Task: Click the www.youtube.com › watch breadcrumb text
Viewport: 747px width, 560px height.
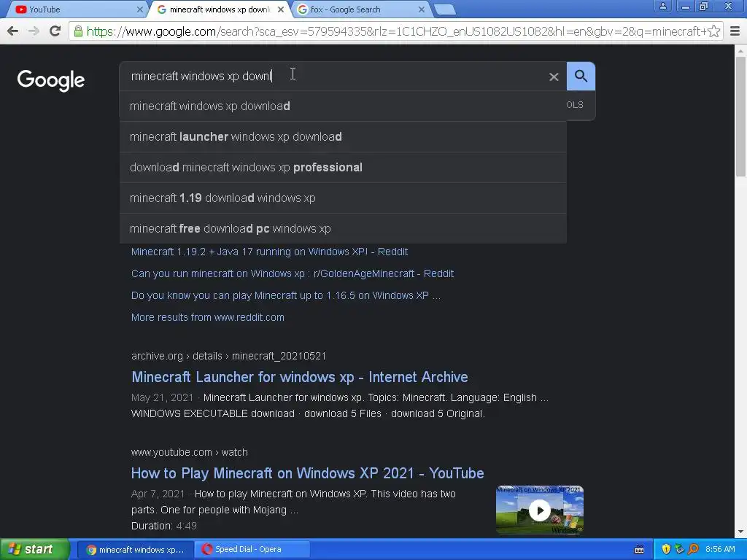Action: [x=189, y=452]
